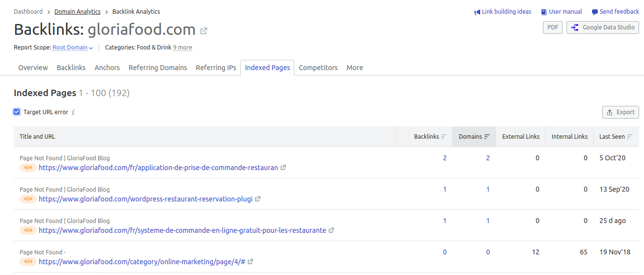
Task: Open the wordpress-restaurant-reservation-plugi URL
Action: coord(146,199)
